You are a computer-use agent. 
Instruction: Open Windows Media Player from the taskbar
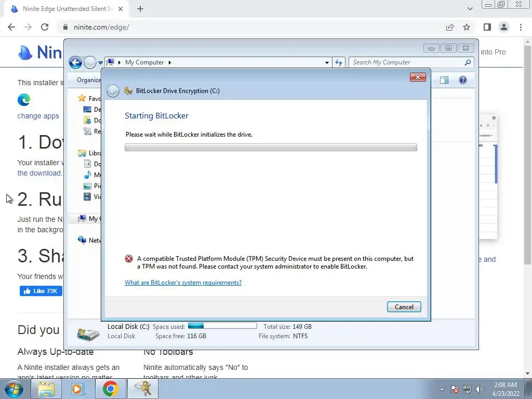tap(77, 389)
